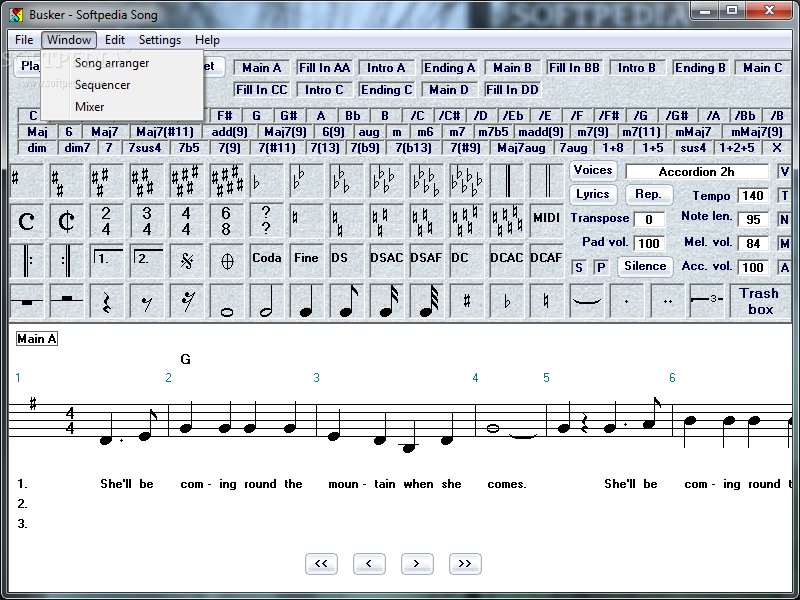This screenshot has height=600, width=800.
Task: Insert second ending bracket
Action: click(146, 260)
